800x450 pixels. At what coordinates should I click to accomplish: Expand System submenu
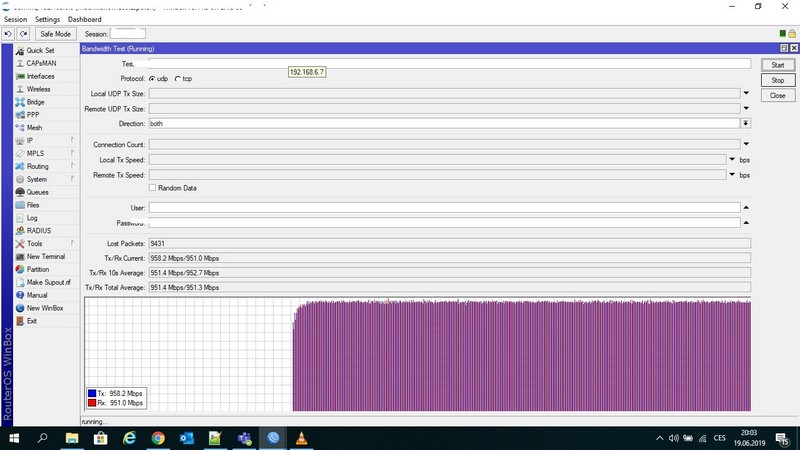[72, 179]
